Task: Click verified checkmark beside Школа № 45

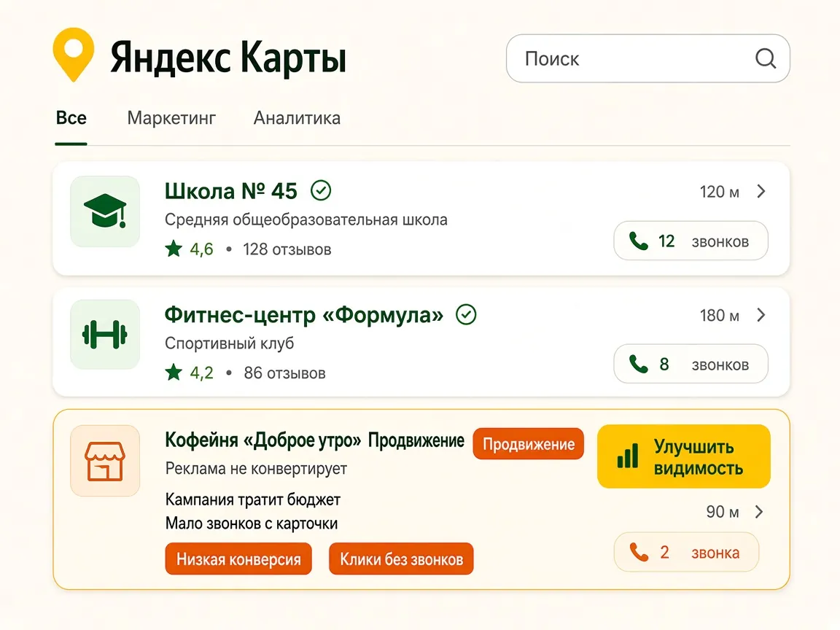Action: [321, 190]
